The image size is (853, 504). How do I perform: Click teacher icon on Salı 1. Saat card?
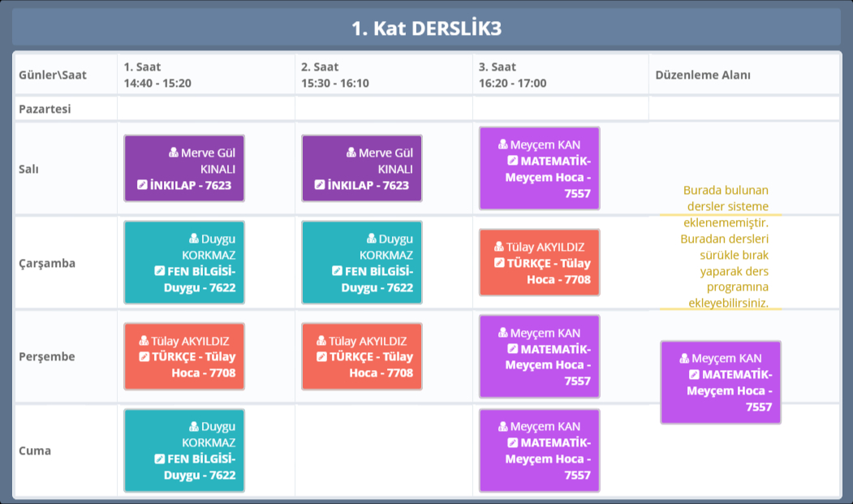click(x=174, y=153)
